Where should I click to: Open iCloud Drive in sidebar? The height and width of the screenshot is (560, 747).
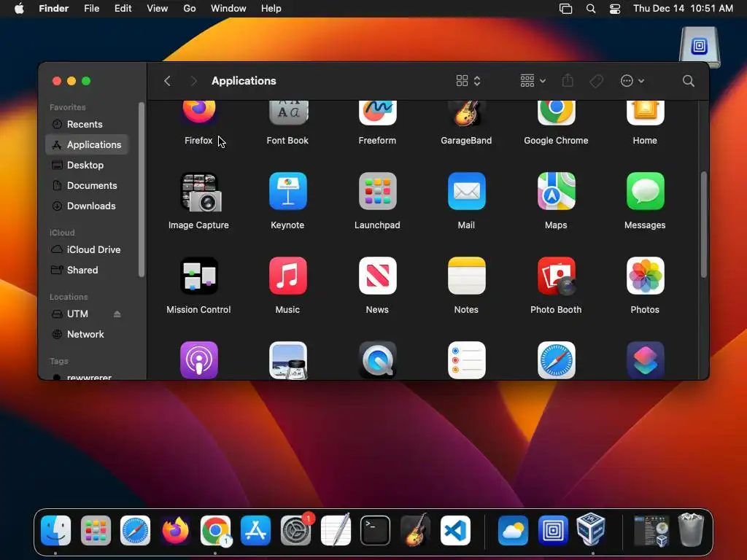87,249
